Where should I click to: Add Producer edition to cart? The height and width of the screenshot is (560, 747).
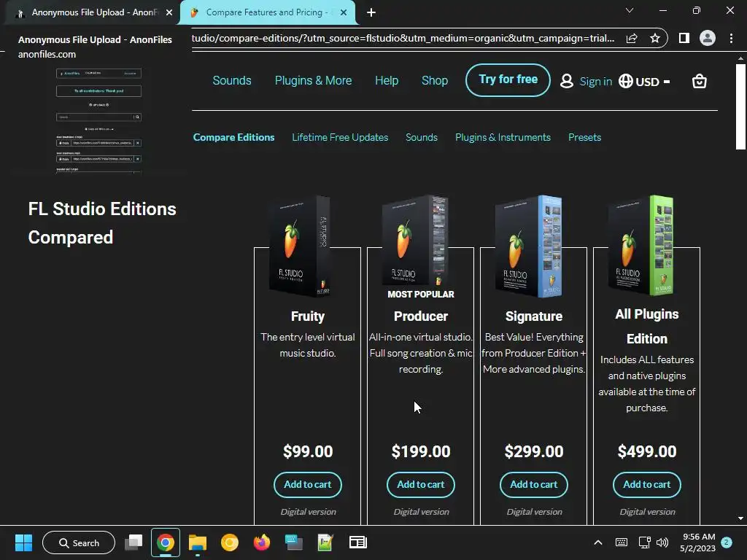[421, 485]
